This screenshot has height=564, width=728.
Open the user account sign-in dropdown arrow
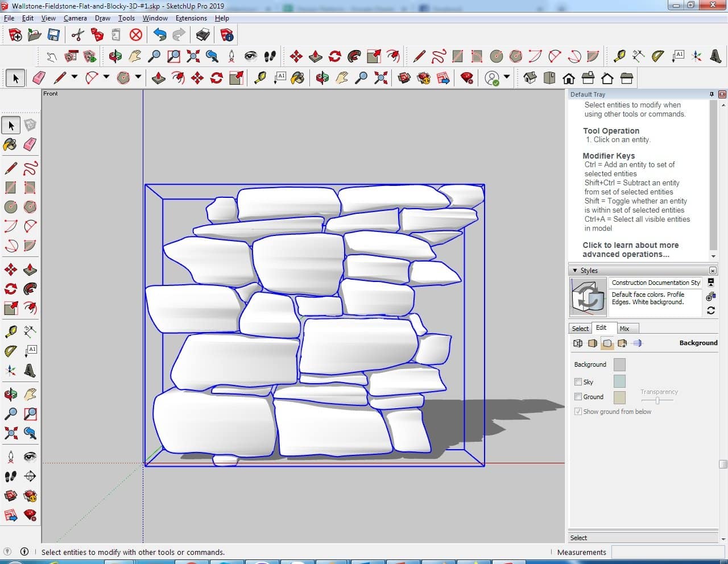507,77
